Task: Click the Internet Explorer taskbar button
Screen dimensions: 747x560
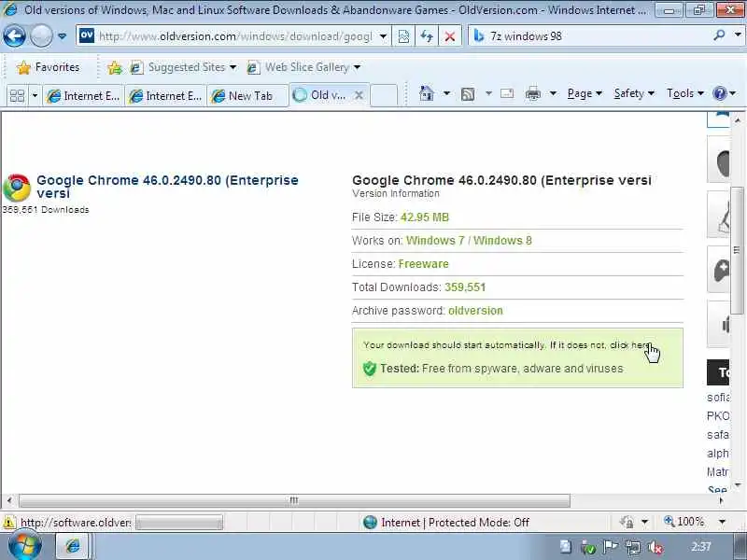Action: click(x=73, y=546)
